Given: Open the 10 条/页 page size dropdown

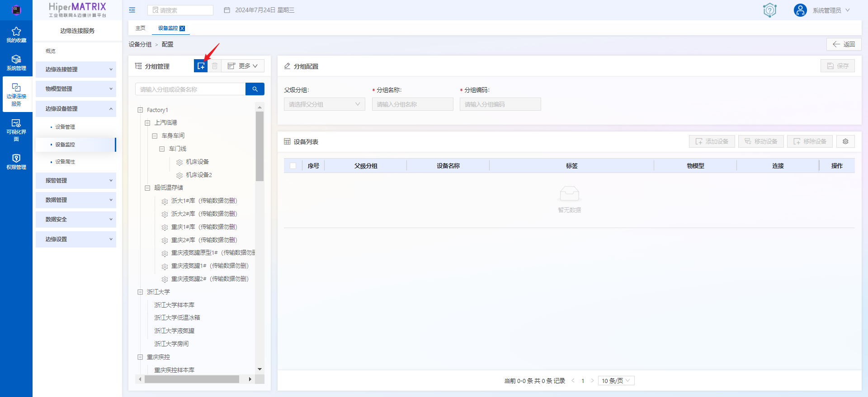Looking at the screenshot, I should [x=616, y=381].
